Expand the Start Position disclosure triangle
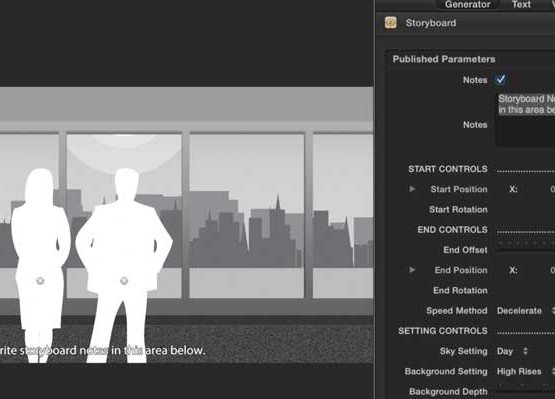The height and width of the screenshot is (399, 555). 412,189
